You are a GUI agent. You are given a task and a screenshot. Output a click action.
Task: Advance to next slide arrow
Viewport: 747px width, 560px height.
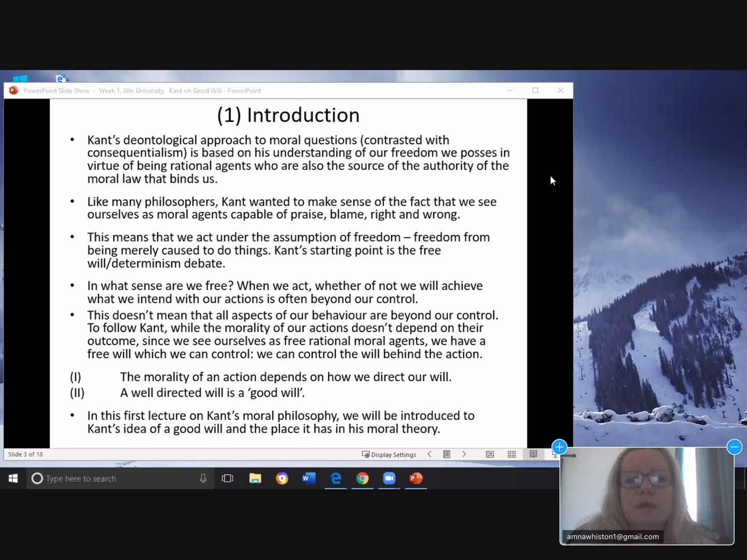pyautogui.click(x=464, y=454)
